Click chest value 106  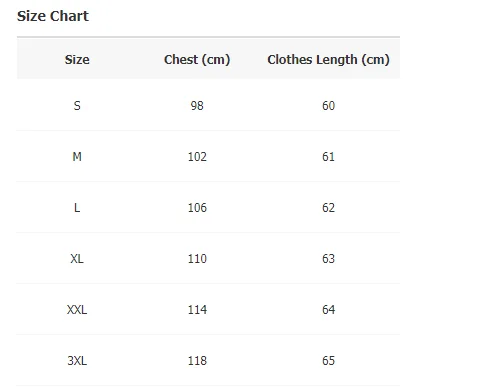pos(197,208)
